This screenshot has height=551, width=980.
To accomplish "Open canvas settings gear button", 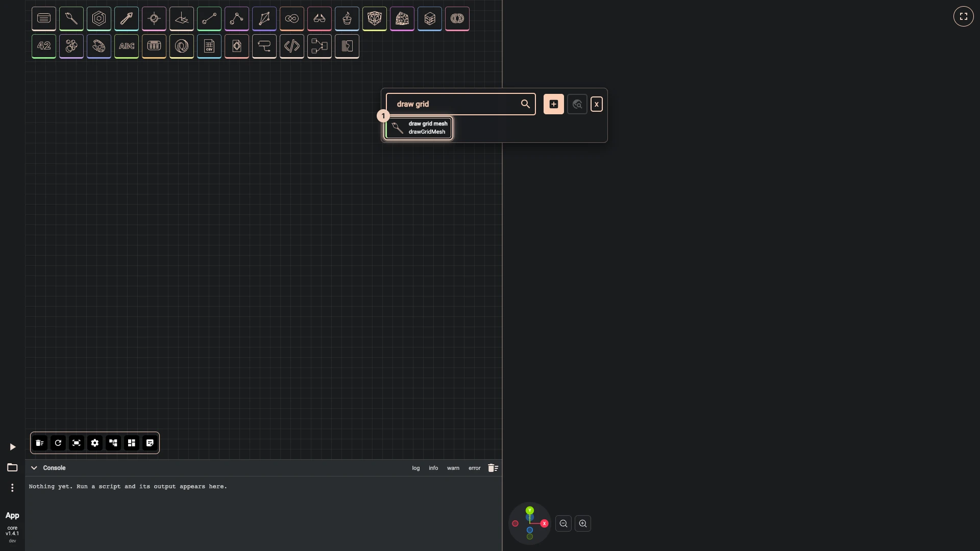I will point(95,443).
